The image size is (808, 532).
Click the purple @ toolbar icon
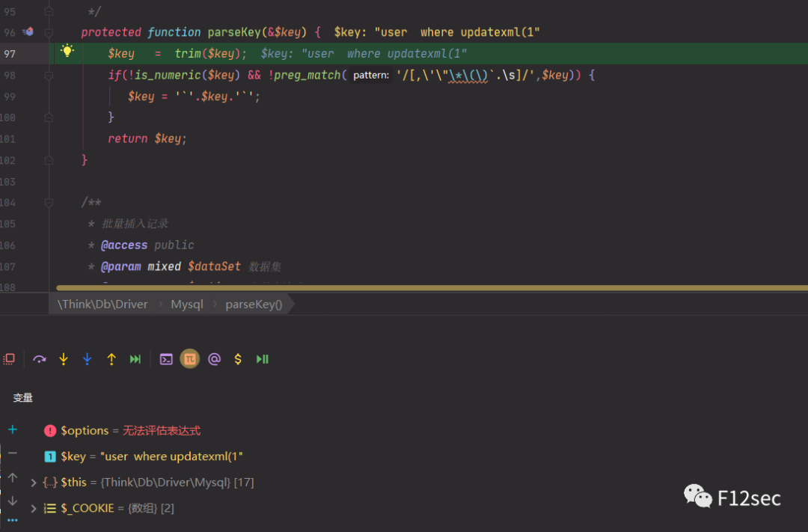click(x=214, y=359)
